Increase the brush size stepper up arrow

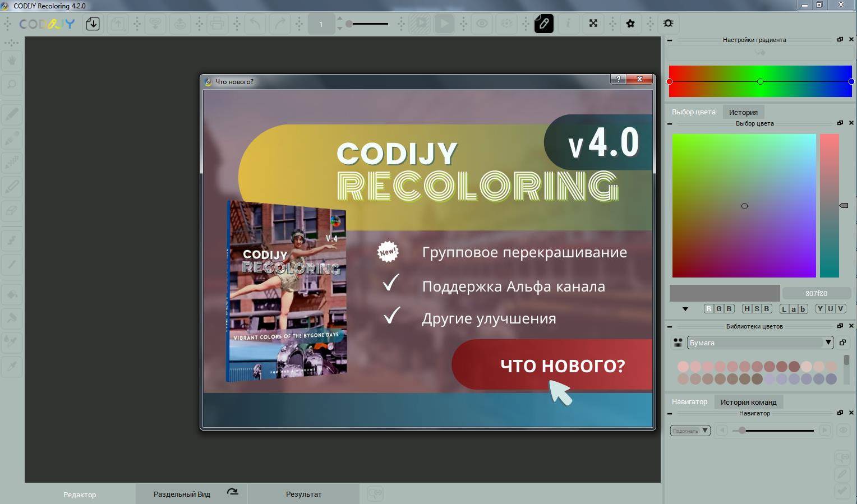point(339,20)
